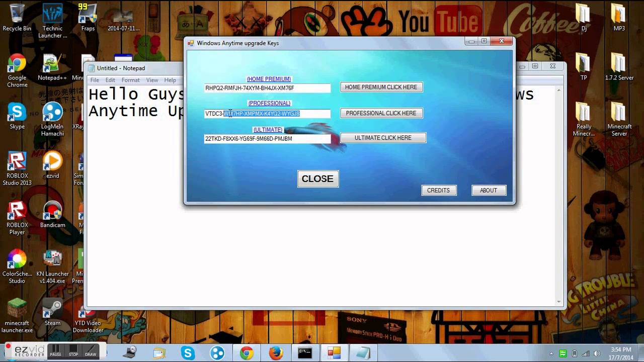The image size is (644, 362).
Task: Open Notepad View menu
Action: point(152,80)
